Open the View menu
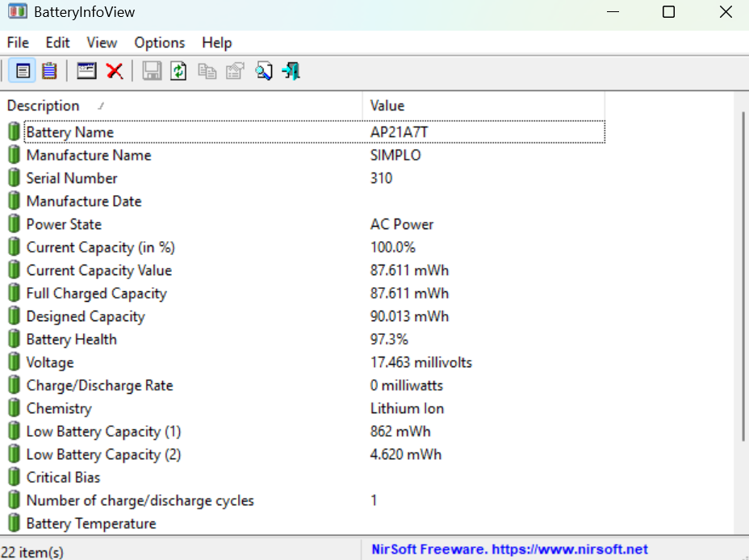This screenshot has width=749, height=560. click(101, 43)
